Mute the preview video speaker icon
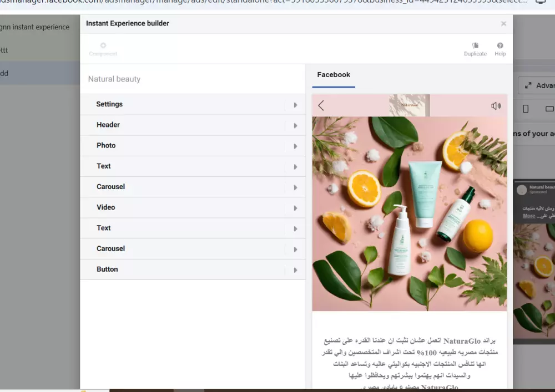555x392 pixels. (x=495, y=105)
